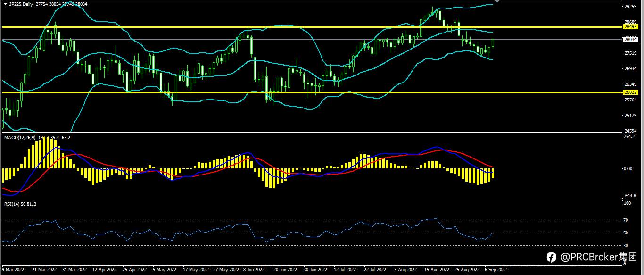Click the latest rightmost candlestick on the chart
644x275 pixels.
point(493,43)
